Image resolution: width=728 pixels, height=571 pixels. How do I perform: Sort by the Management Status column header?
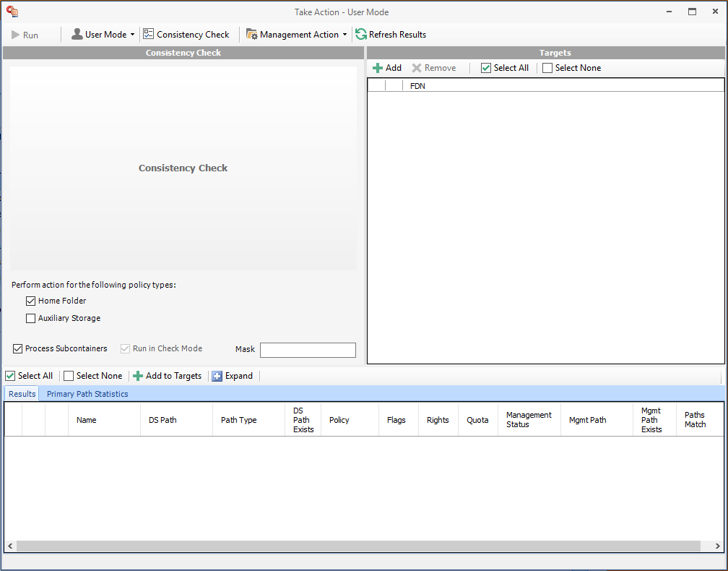pyautogui.click(x=529, y=420)
